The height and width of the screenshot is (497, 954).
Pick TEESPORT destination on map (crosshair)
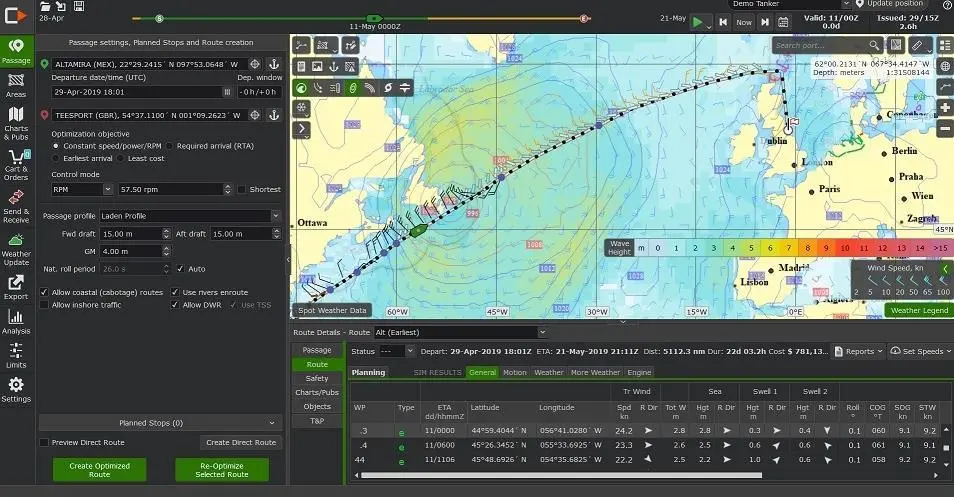255,115
